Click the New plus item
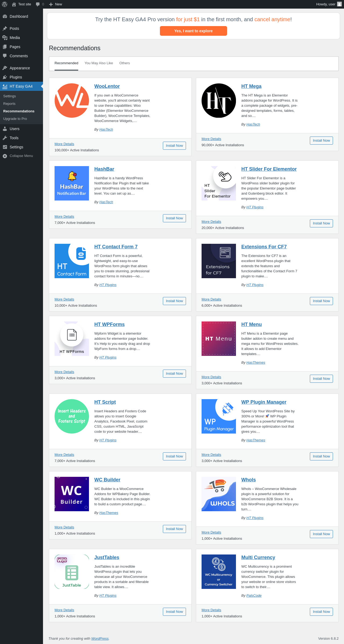344x644 pixels. (56, 4)
